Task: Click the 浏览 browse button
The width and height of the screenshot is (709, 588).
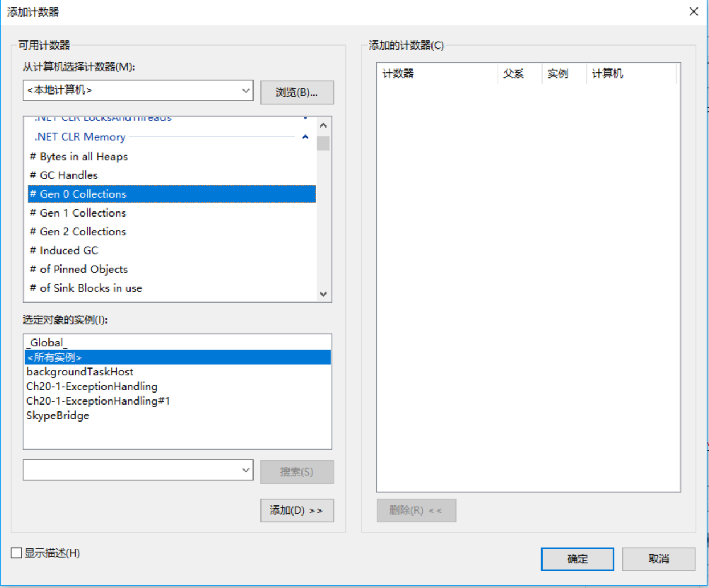Action: coord(296,92)
